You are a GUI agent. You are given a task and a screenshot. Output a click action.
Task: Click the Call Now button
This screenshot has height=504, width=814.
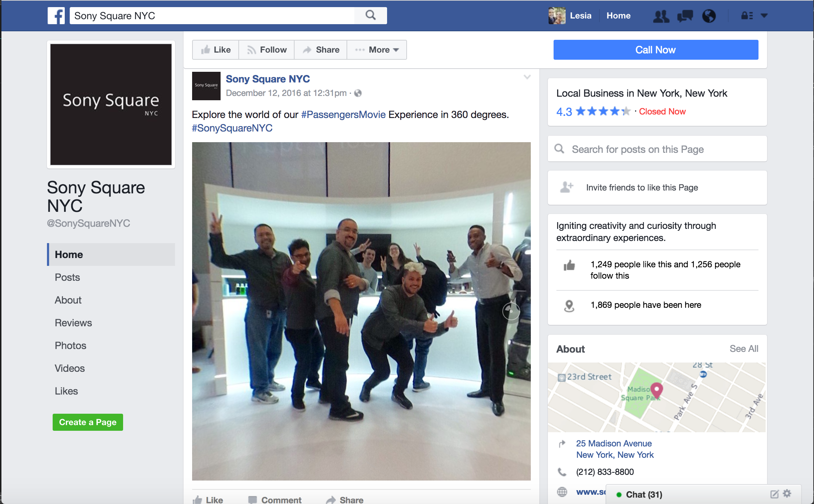656,50
